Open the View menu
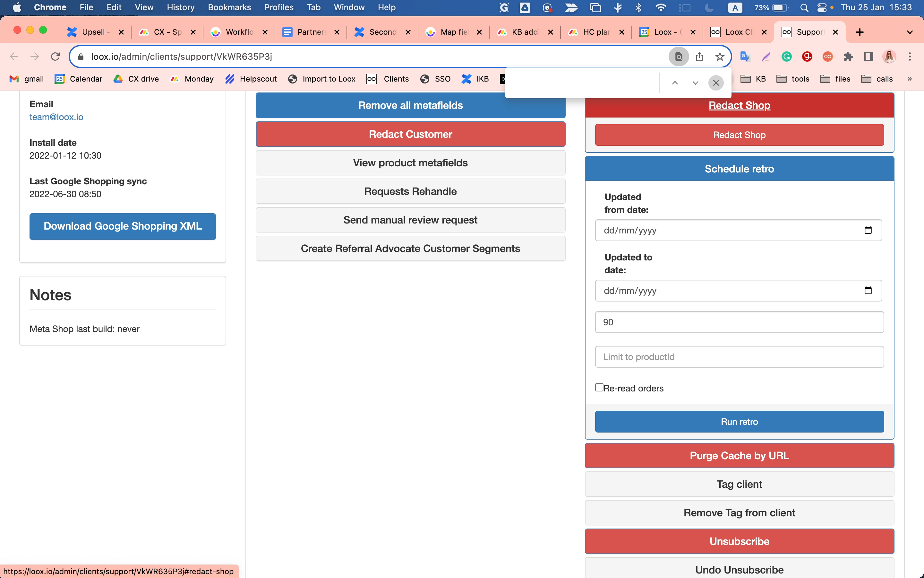The image size is (924, 578). (x=144, y=8)
